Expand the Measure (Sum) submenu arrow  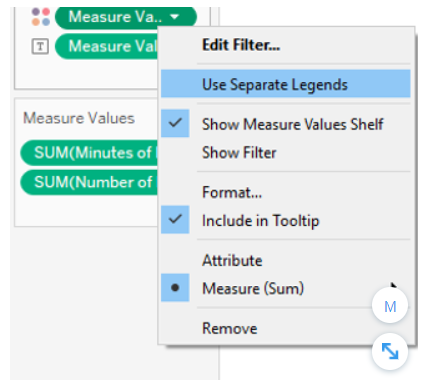393,286
